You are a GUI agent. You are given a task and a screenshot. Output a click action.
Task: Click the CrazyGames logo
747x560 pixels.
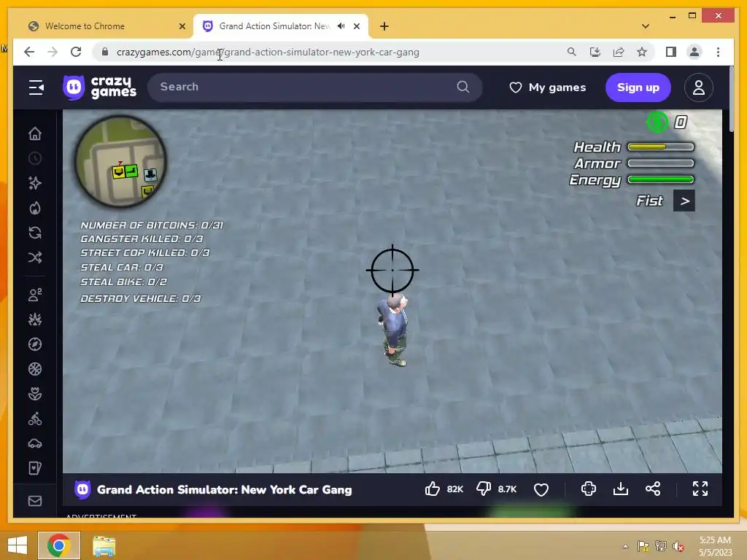(x=99, y=87)
